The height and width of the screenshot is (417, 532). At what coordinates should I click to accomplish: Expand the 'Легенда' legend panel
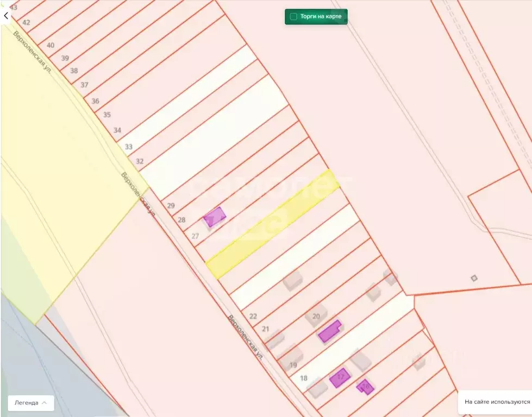click(31, 403)
